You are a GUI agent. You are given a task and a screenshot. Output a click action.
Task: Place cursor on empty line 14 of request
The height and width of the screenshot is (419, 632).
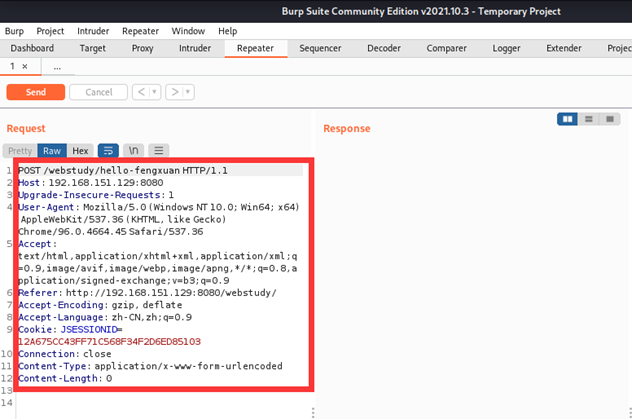(161, 402)
